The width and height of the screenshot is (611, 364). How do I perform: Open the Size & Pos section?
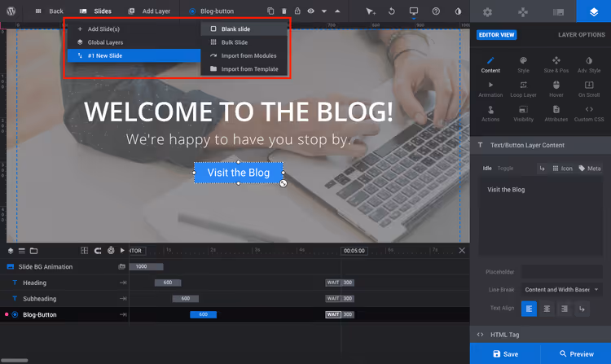click(556, 64)
